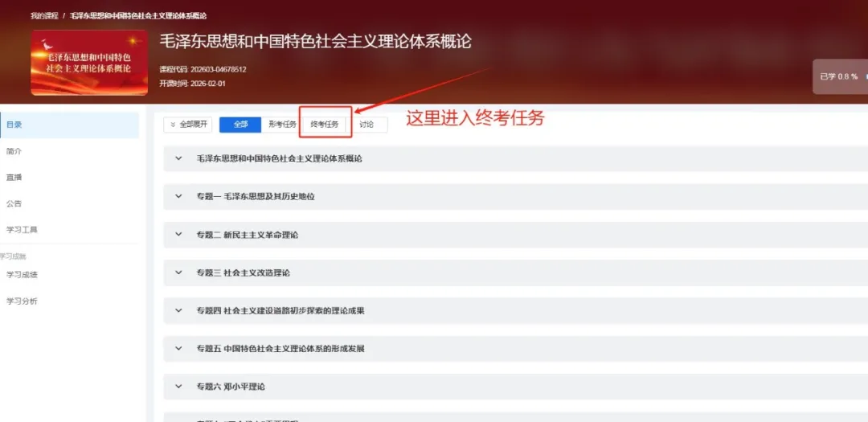Open row 专题四 社会主义建设道路初步探索的理论成果
Viewport: 868px width, 422px height.
(515, 311)
